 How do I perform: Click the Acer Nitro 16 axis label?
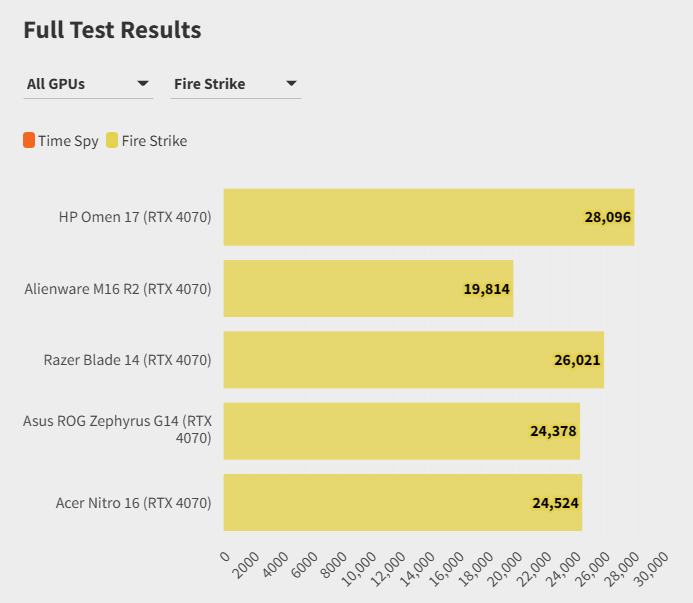(x=133, y=503)
